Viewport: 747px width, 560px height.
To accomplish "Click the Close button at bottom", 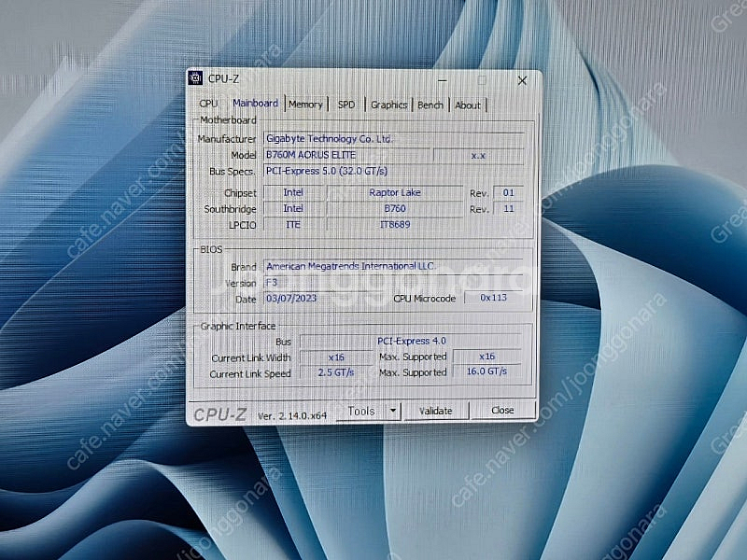I will click(x=502, y=410).
